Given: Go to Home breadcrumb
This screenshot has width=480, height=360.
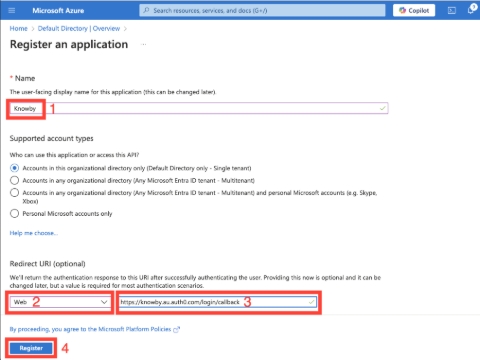Looking at the screenshot, I should (x=19, y=29).
